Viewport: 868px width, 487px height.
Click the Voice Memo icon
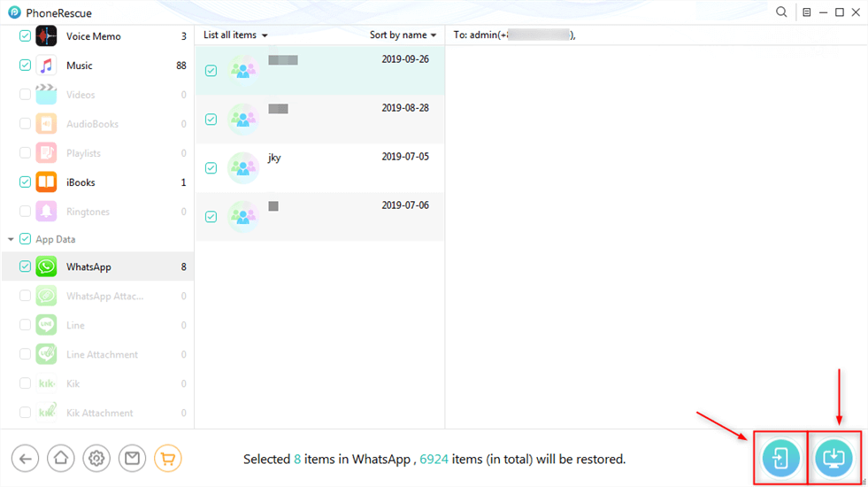[x=47, y=36]
